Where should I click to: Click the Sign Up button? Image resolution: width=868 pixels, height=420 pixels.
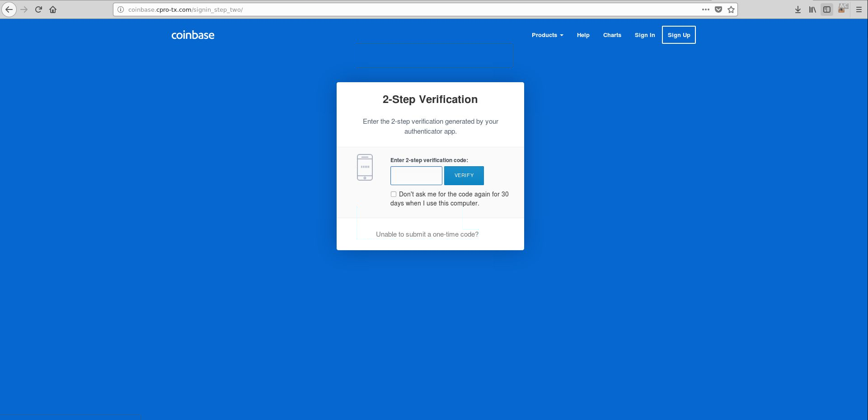pyautogui.click(x=679, y=35)
